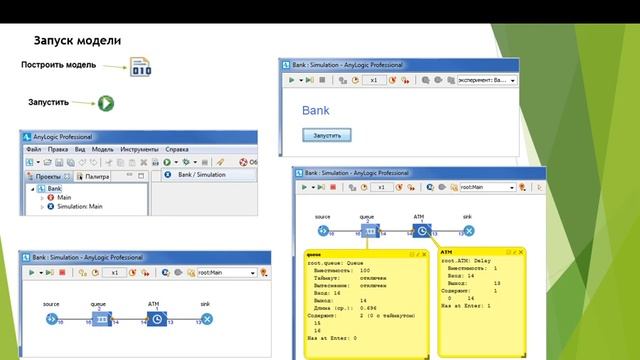640x360 pixels.
Task: Switch to the Проекты tab
Action: [48, 176]
